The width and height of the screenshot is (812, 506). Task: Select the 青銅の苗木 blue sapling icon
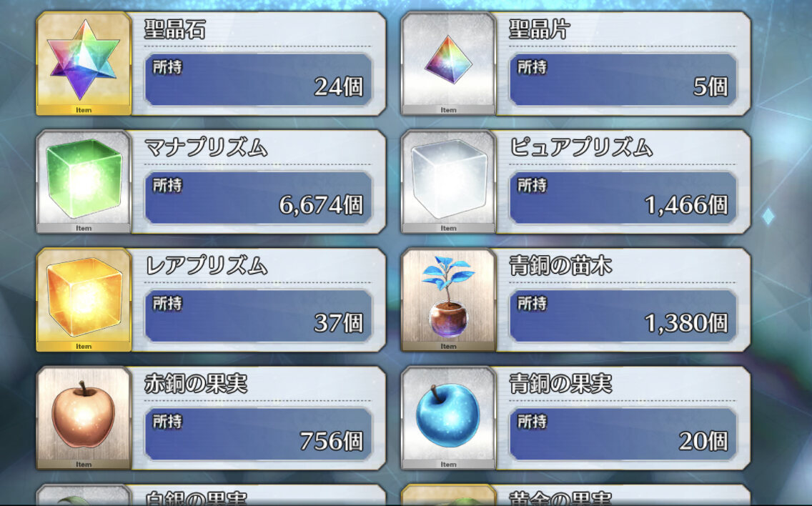448,299
